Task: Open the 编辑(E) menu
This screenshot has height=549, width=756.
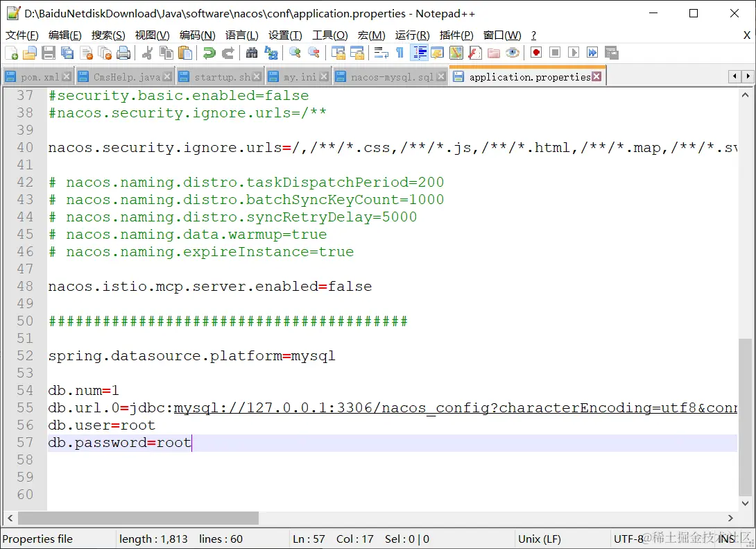Action: click(x=65, y=35)
